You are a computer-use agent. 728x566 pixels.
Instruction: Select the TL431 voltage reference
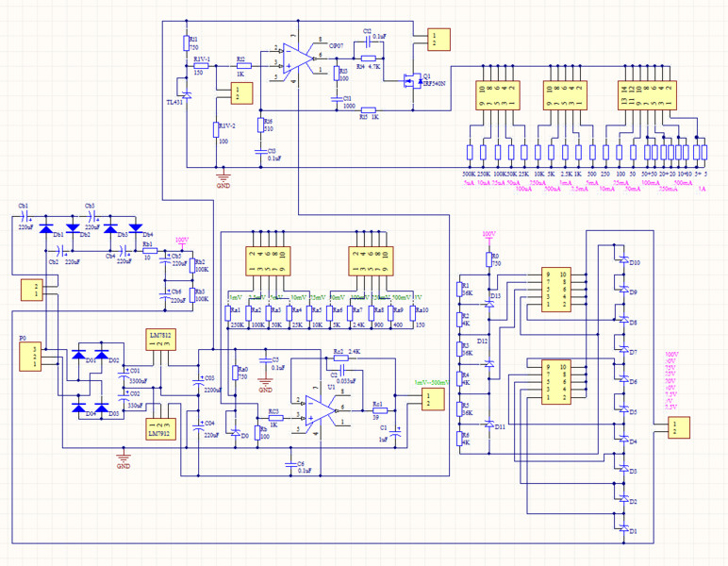coord(186,94)
